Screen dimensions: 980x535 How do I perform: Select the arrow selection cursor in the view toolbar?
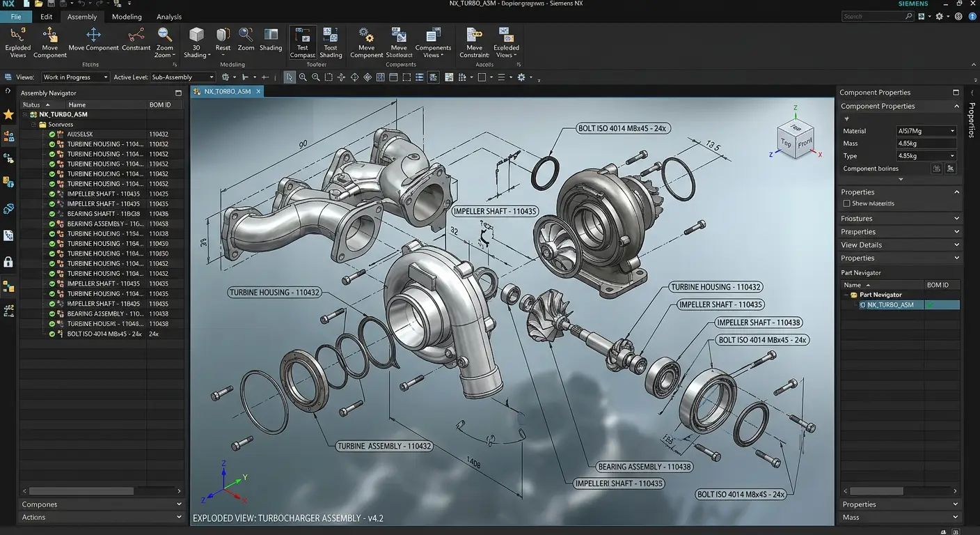290,77
